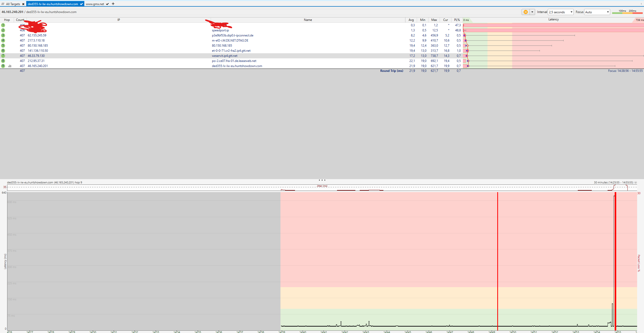
Task: Add a new target tab with the plus icon
Action: point(113,4)
